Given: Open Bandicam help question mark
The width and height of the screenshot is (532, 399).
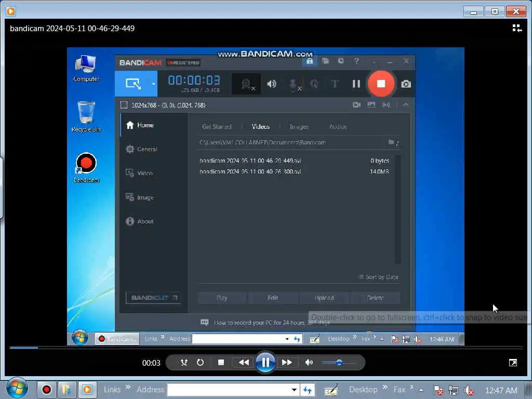Looking at the screenshot, I should (x=356, y=61).
